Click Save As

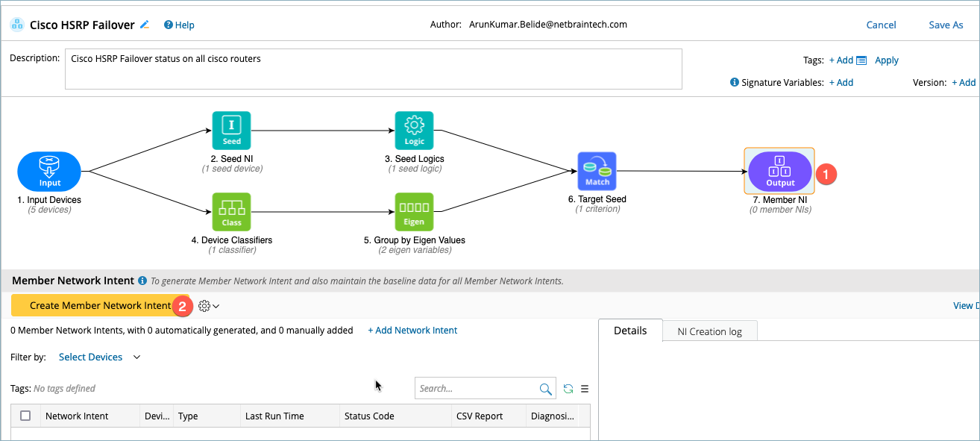coord(946,25)
